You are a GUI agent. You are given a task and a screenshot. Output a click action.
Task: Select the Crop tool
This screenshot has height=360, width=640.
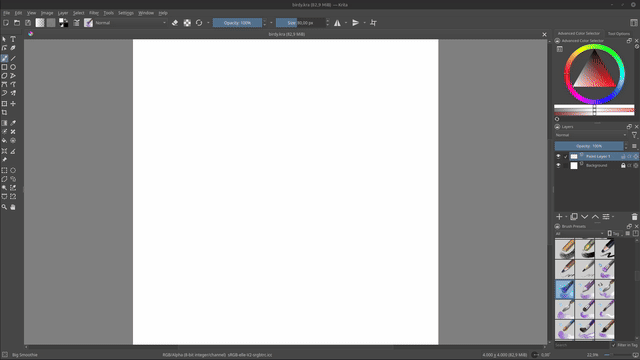(4, 113)
